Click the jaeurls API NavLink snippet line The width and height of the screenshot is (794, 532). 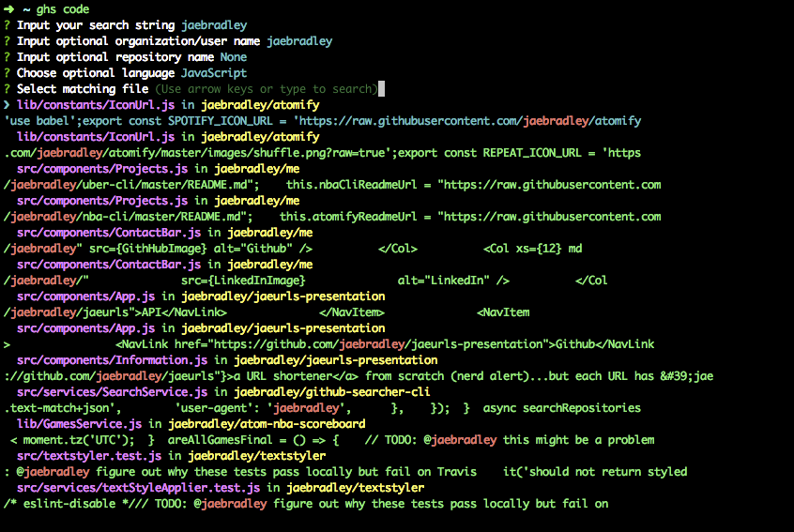point(267,312)
